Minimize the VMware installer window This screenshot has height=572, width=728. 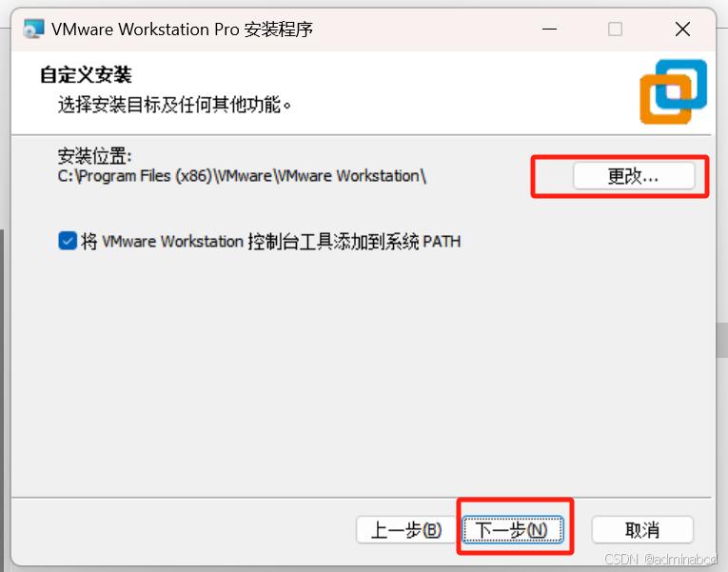549,30
